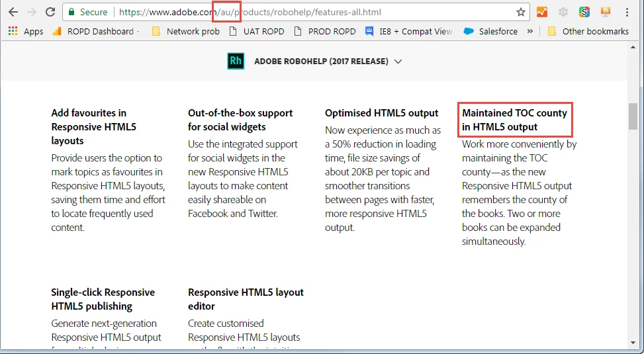
Task: Click the text 'Facebook and Twitter.'
Action: pyautogui.click(x=233, y=214)
